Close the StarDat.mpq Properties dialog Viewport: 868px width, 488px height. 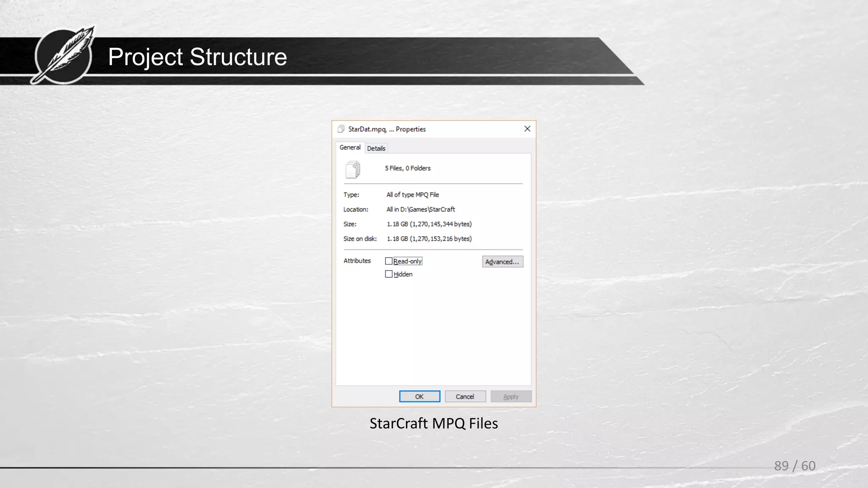point(527,129)
